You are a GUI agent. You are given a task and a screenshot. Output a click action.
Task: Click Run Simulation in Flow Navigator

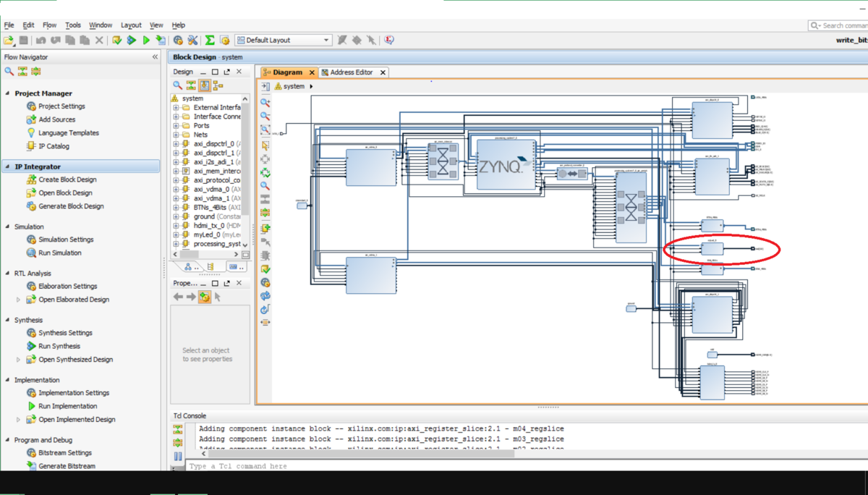(x=59, y=253)
